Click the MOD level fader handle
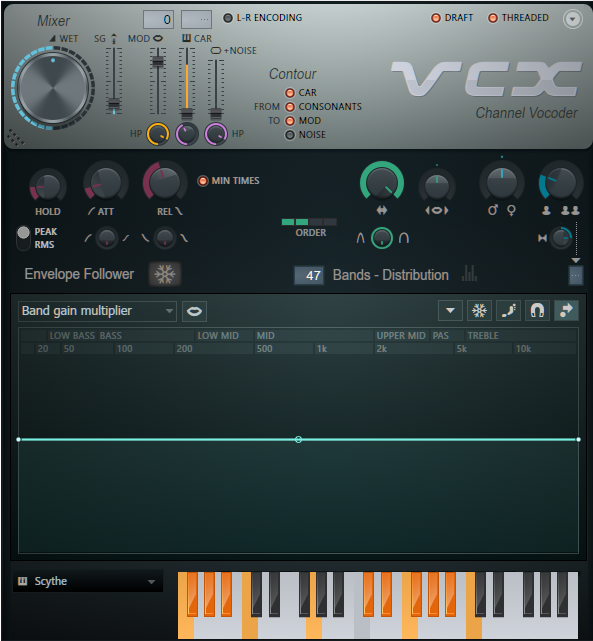The width and height of the screenshot is (593, 641). point(158,62)
